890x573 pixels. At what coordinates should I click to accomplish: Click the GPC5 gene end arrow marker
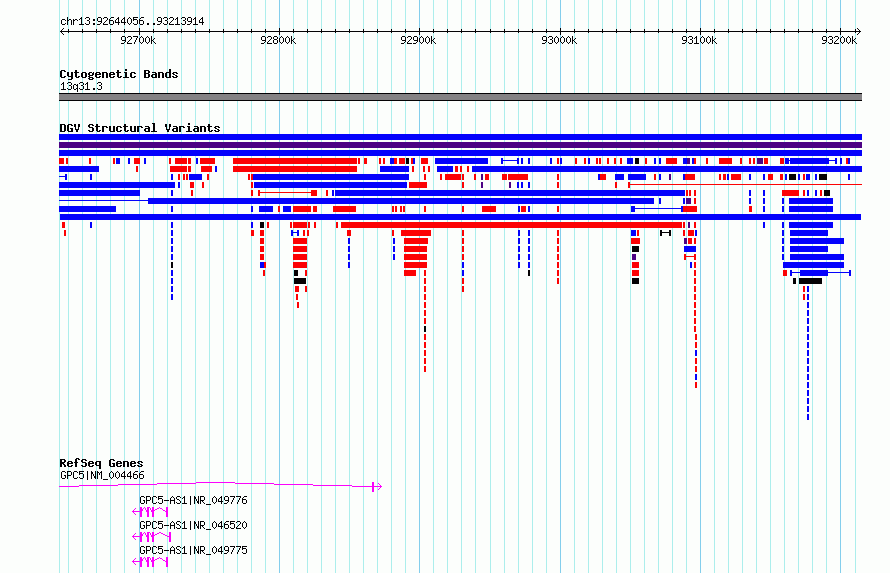coord(377,486)
